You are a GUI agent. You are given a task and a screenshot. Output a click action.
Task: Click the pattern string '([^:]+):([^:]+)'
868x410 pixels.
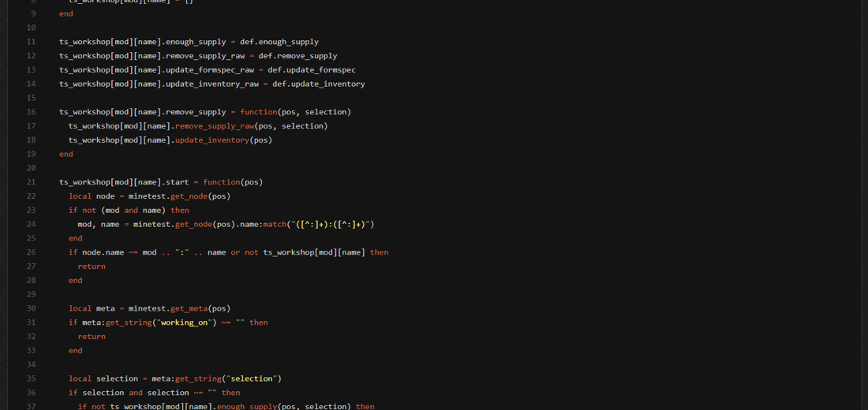[331, 224]
